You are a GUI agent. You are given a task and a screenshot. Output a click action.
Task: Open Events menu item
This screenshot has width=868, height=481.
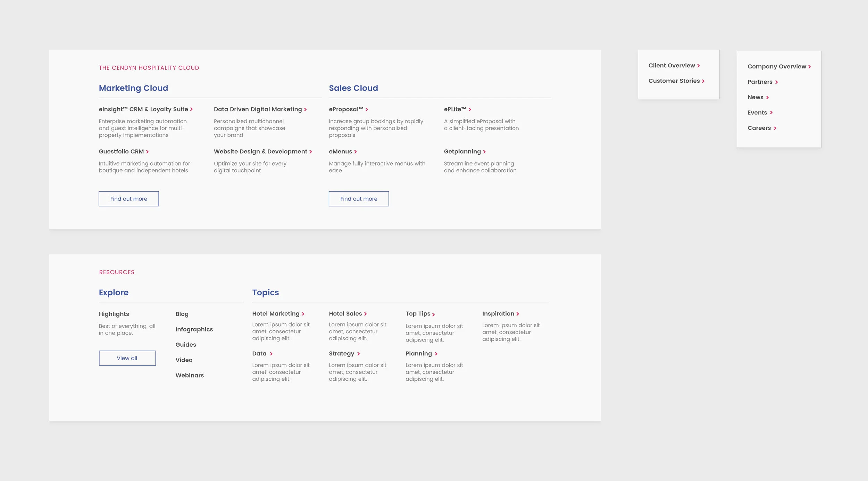(760, 112)
